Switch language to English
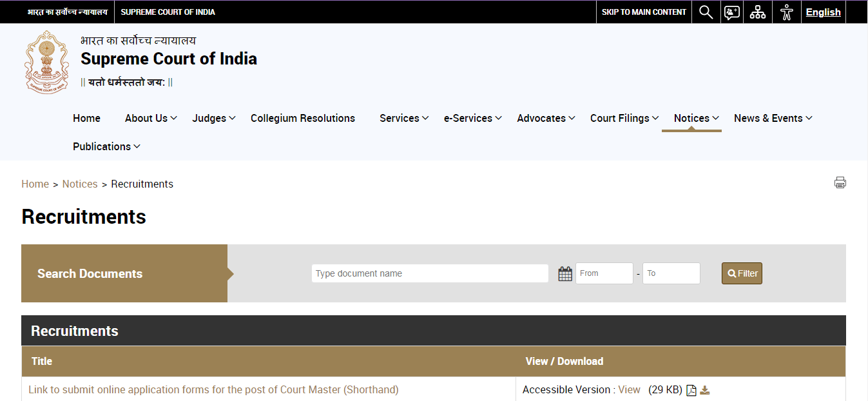 [823, 12]
